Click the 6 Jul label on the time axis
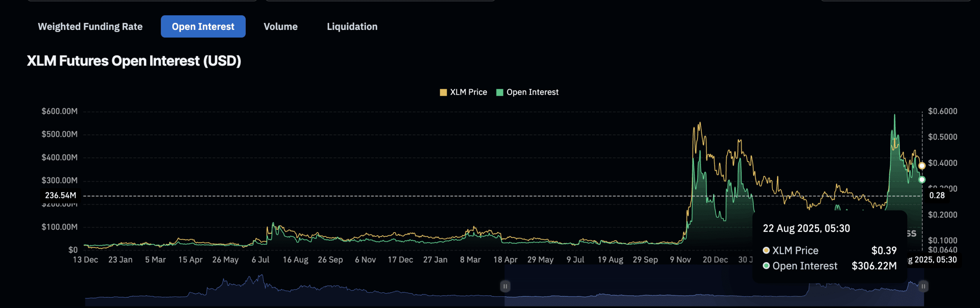Viewport: 980px width, 308px height. coord(260,260)
